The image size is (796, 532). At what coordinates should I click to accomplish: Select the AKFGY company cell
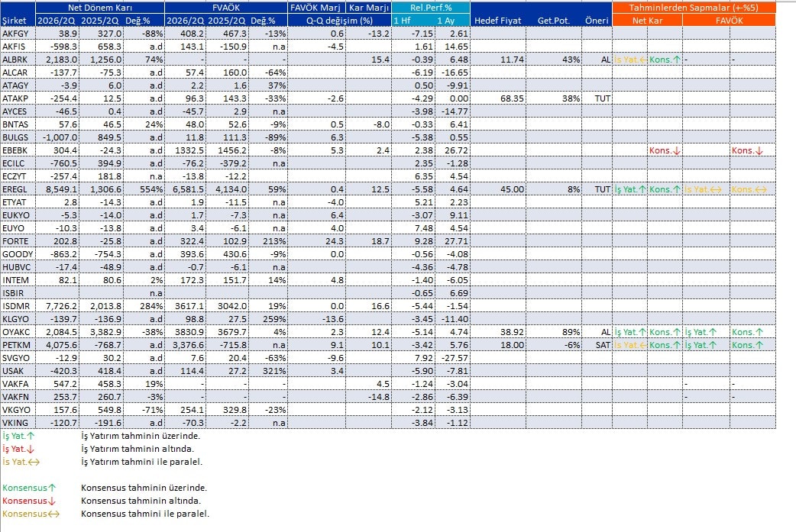[x=18, y=34]
